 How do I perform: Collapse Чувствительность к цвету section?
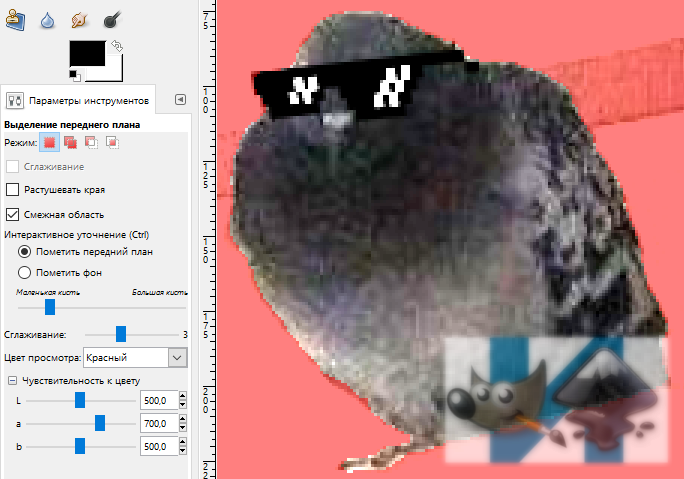pyautogui.click(x=13, y=381)
